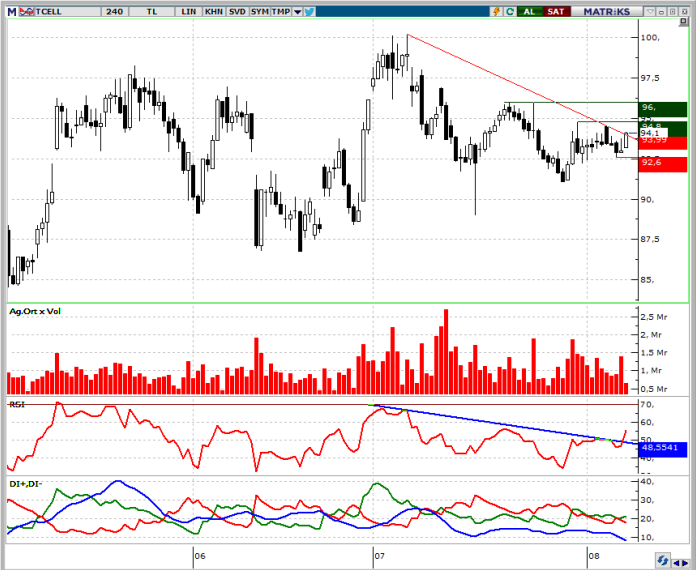Click the Twitter bird icon
697x571 pixels.
pyautogui.click(x=309, y=11)
